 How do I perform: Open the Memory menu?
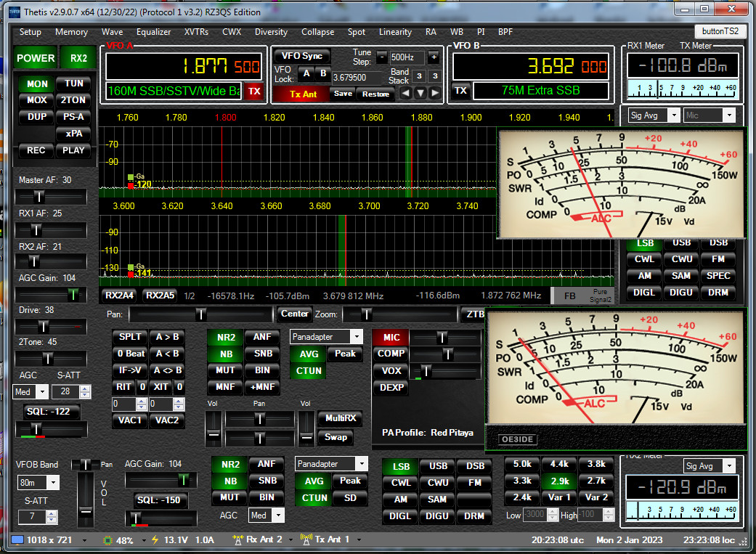[x=71, y=32]
